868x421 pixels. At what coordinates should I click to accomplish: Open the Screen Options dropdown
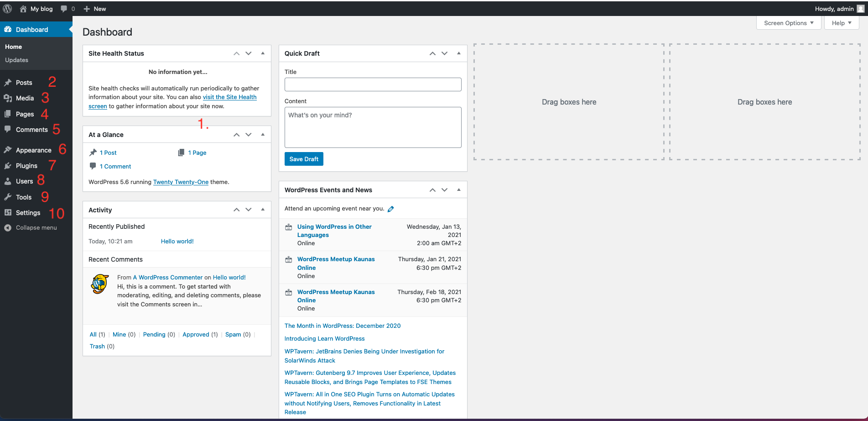(x=789, y=23)
